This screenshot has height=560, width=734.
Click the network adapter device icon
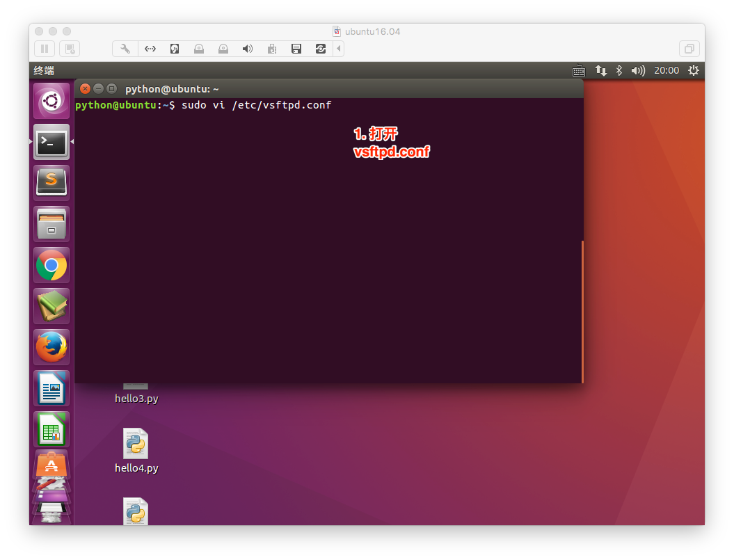150,49
